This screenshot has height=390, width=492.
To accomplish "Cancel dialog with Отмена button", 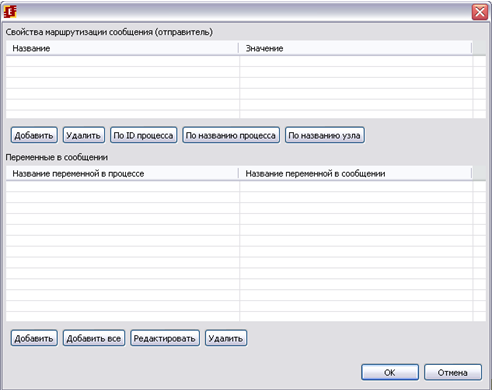I will point(453,372).
